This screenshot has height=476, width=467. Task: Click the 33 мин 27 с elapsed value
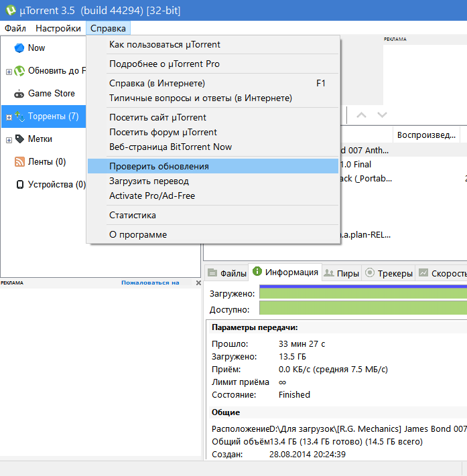point(302,344)
